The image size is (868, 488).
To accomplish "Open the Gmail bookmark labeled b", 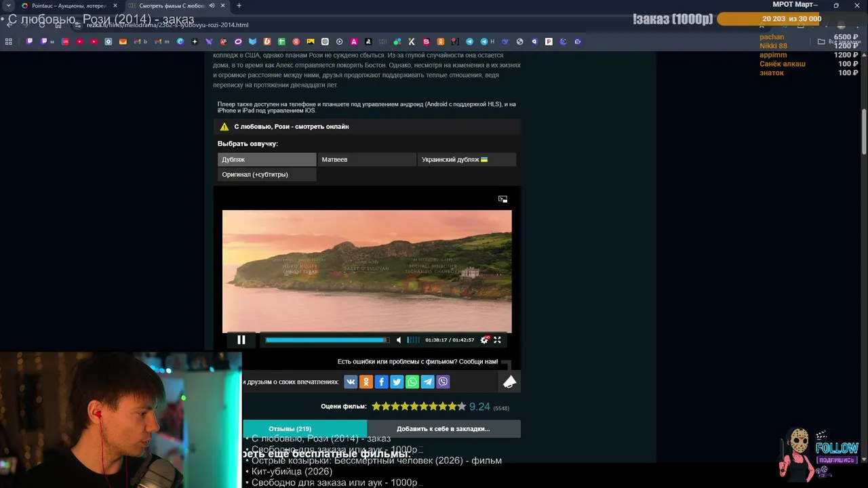I will [x=140, y=41].
